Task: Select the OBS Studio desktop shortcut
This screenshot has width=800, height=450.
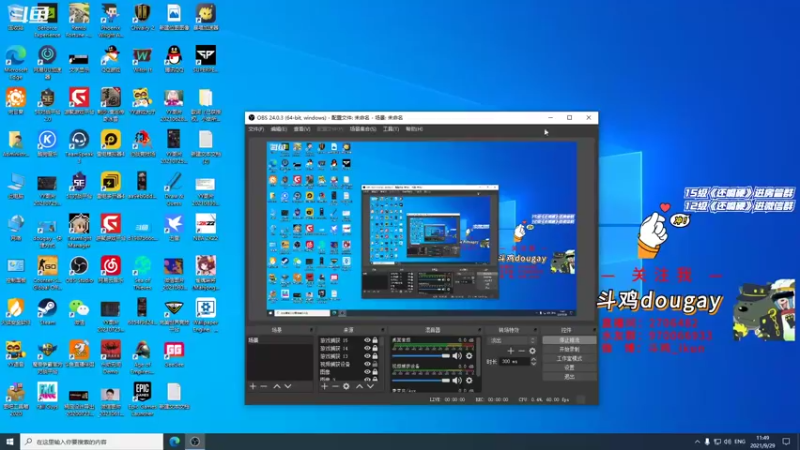Action: pos(79,270)
